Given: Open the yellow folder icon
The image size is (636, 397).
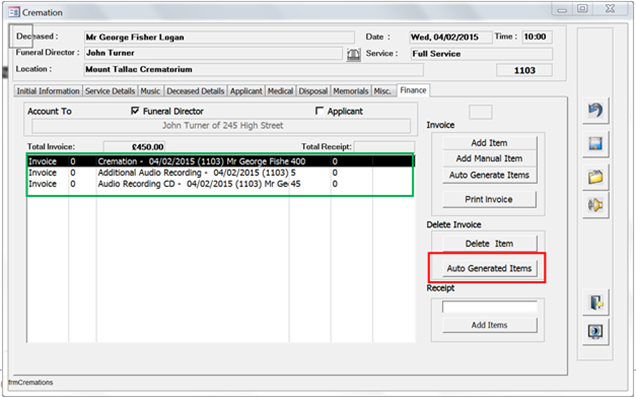Looking at the screenshot, I should click(595, 177).
